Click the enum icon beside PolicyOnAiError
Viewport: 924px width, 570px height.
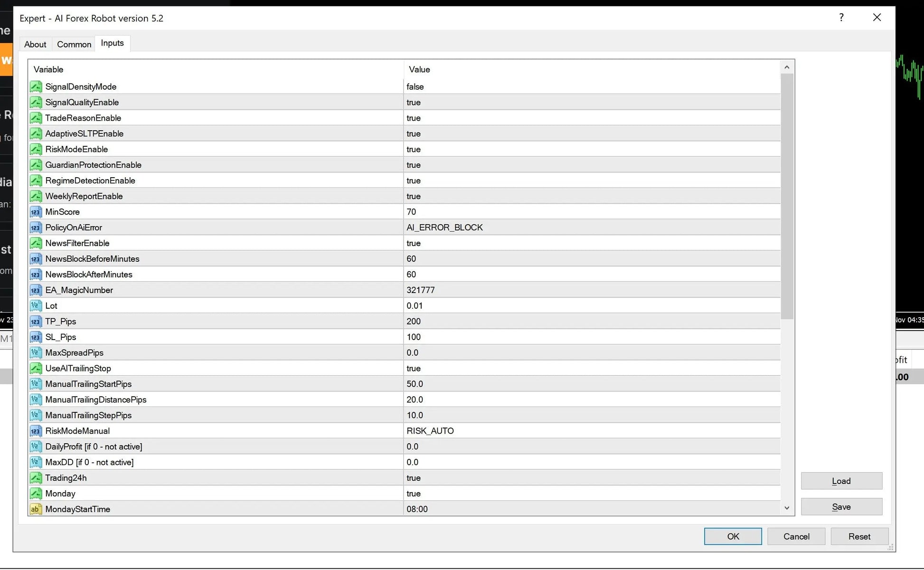pos(36,228)
